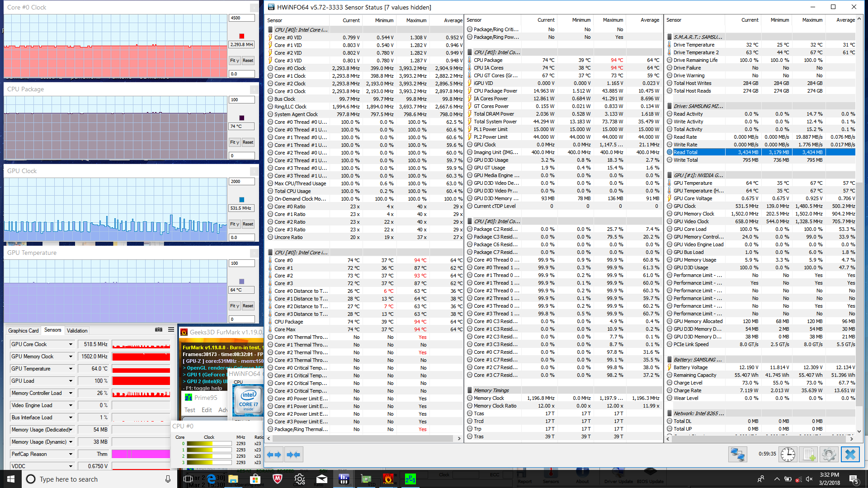Click Fit y in GPU Clock graph
Image resolution: width=868 pixels, height=488 pixels.
tap(235, 224)
